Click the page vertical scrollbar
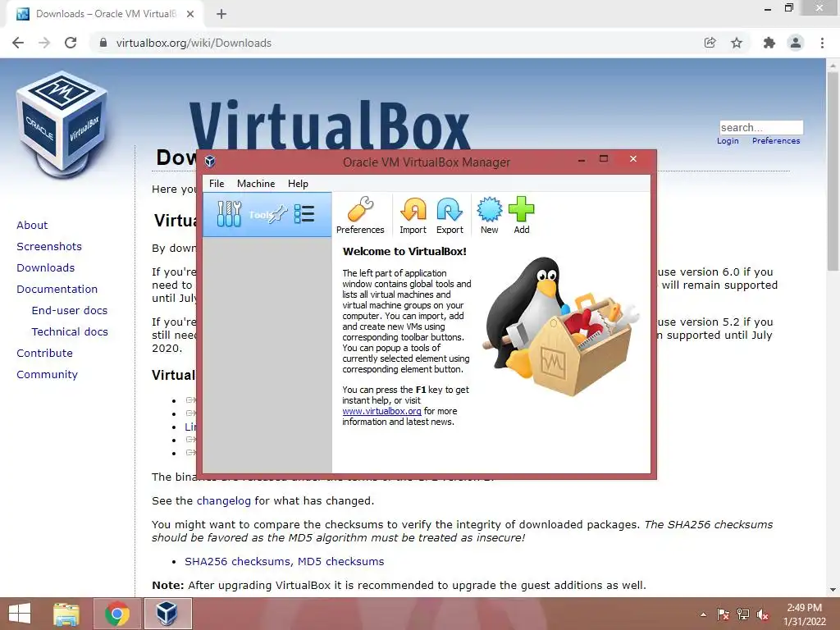The image size is (840, 630). (x=833, y=171)
